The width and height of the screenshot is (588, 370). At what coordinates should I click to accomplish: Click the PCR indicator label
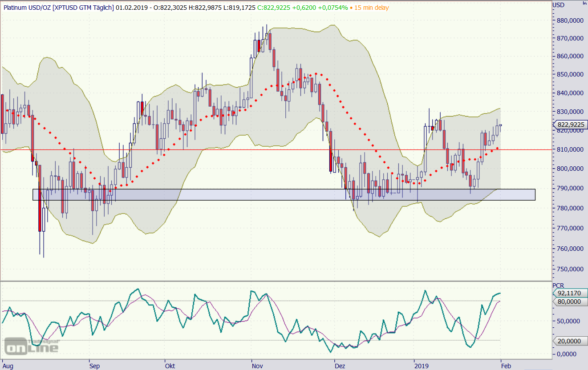[558, 285]
